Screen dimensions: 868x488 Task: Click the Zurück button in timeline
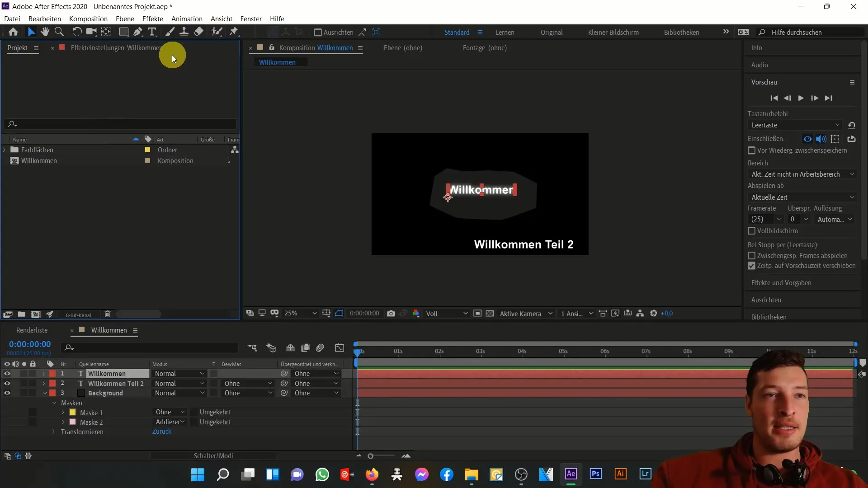tap(161, 432)
